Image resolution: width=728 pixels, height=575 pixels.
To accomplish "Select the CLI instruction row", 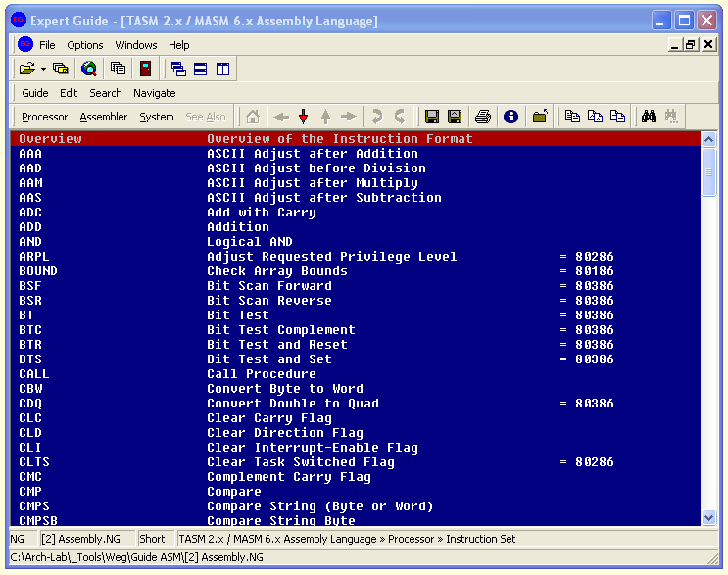I will tap(355, 448).
